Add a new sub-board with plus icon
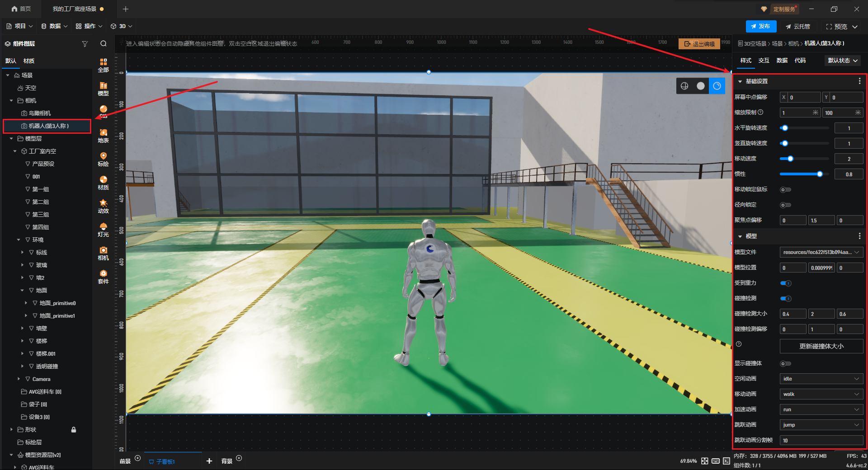 209,461
